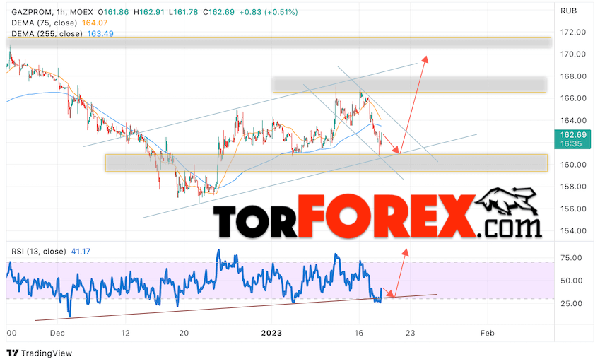Click the 12 date on time axis
This screenshot has height=364, width=600.
click(x=126, y=333)
